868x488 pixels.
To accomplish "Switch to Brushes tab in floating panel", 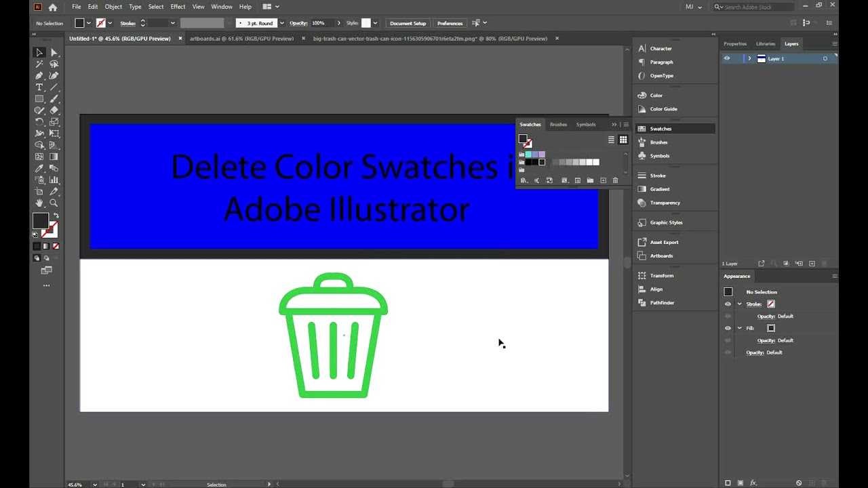I will click(558, 125).
